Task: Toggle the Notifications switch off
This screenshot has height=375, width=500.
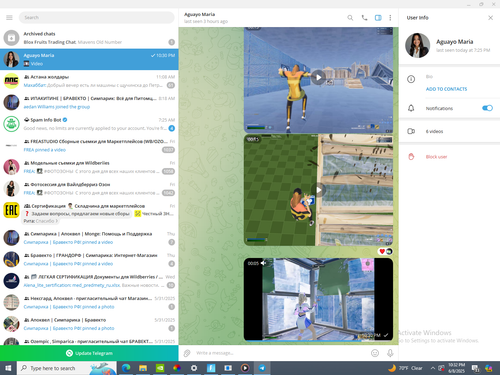Action: [x=487, y=108]
